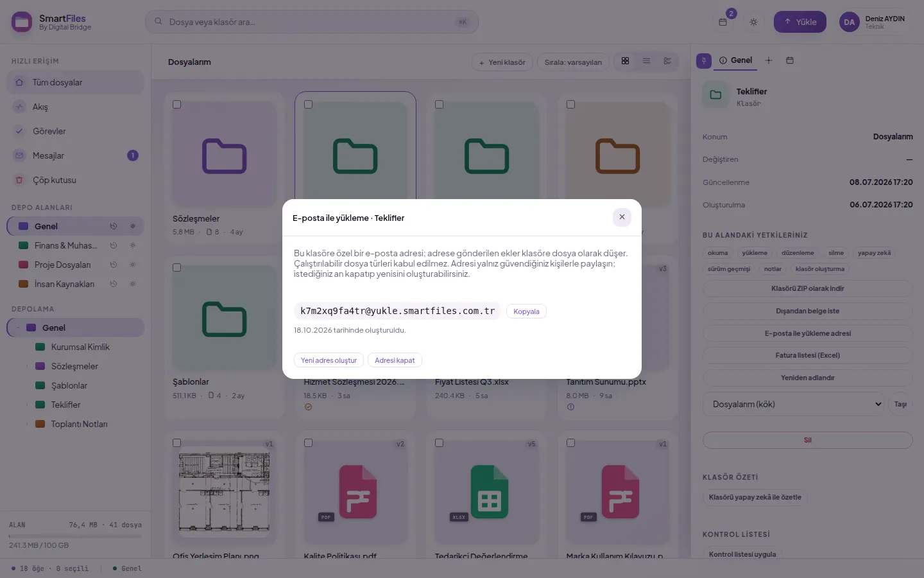Expand the Toplantı Notları tree node
Image resolution: width=924 pixels, height=578 pixels.
pos(27,424)
